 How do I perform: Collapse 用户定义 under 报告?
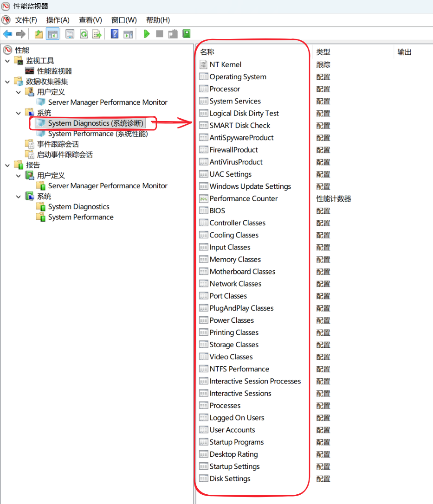point(19,176)
